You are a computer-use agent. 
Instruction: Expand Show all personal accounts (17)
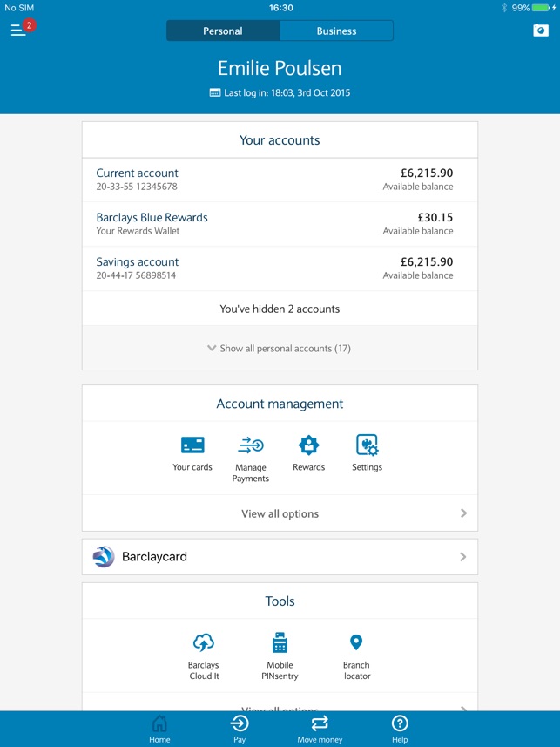(x=280, y=348)
